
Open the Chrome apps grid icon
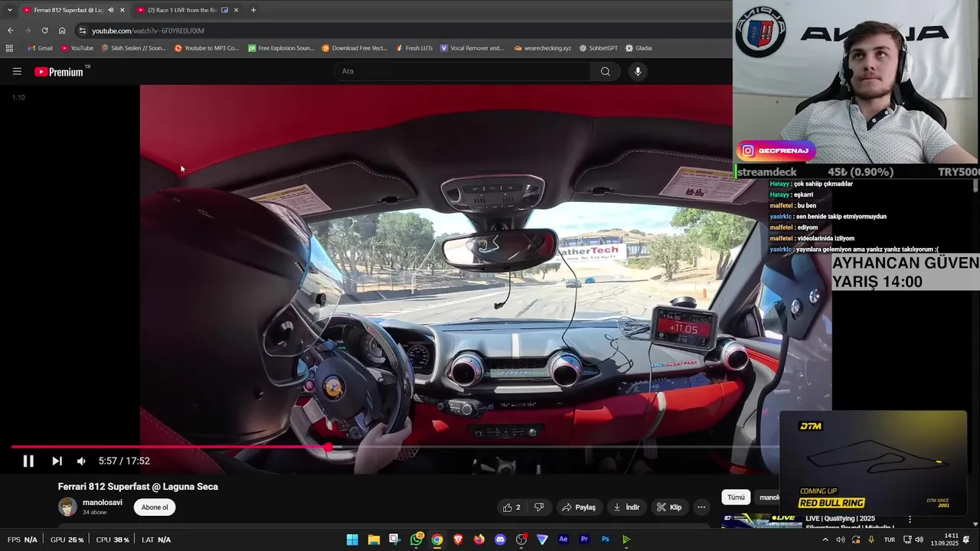click(x=9, y=47)
